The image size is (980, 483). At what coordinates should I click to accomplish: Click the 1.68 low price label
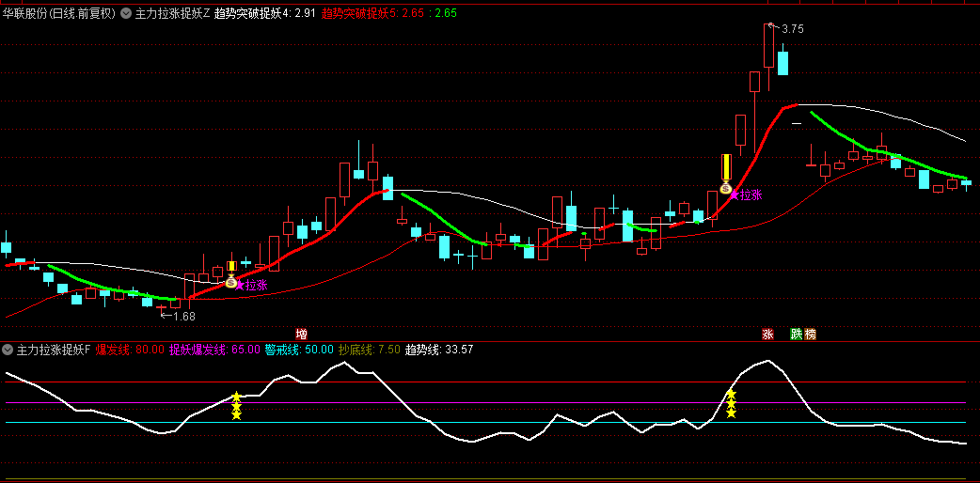click(x=184, y=316)
